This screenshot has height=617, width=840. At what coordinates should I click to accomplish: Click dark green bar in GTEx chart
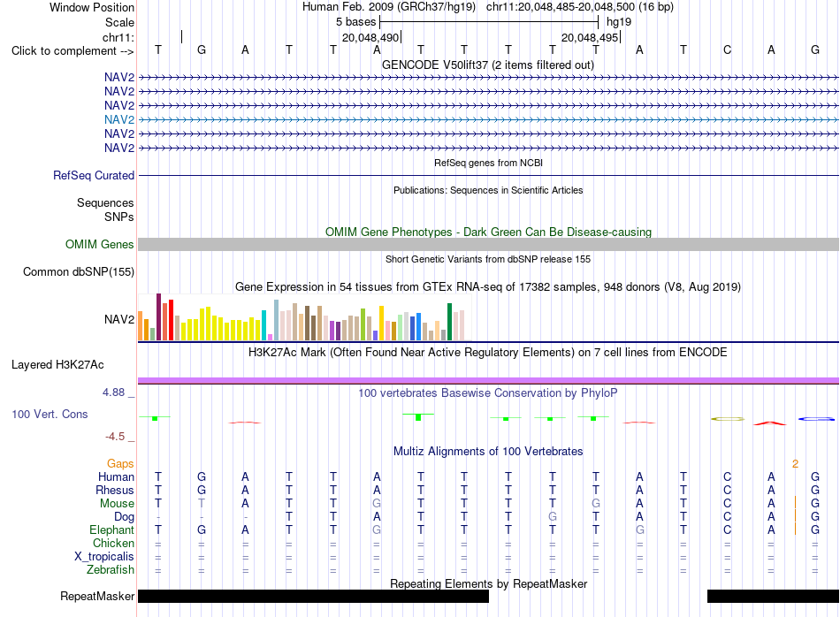coord(449,322)
